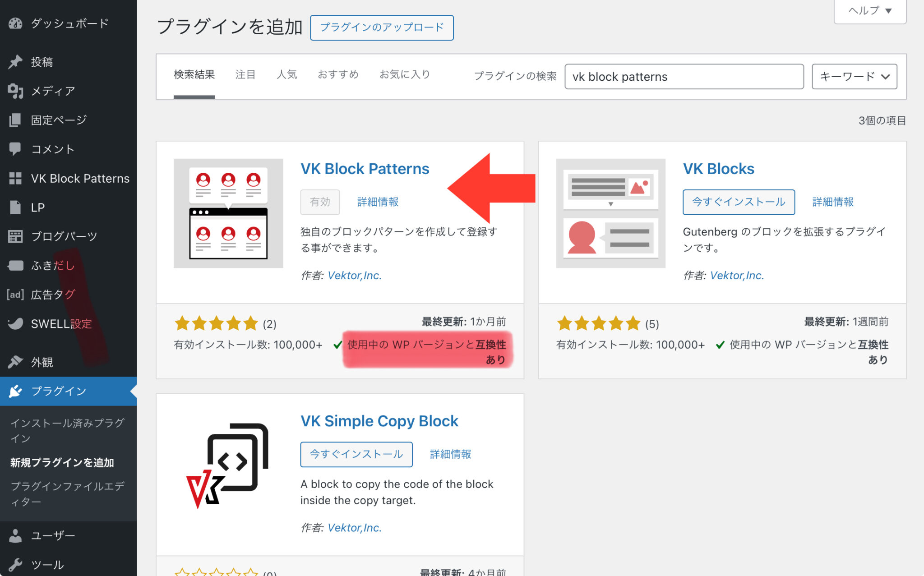Open the キーワード search filter dropdown

(854, 77)
